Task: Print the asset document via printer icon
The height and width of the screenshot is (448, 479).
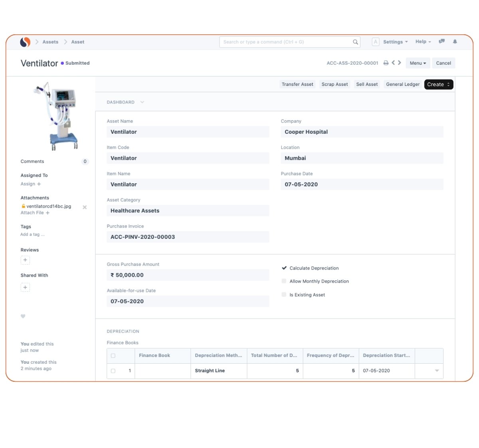Action: 386,63
